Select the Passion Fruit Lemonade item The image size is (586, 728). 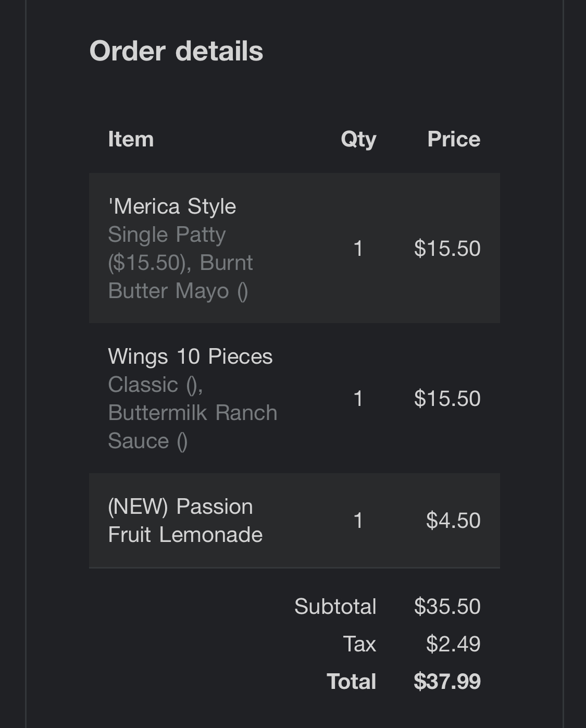(185, 521)
